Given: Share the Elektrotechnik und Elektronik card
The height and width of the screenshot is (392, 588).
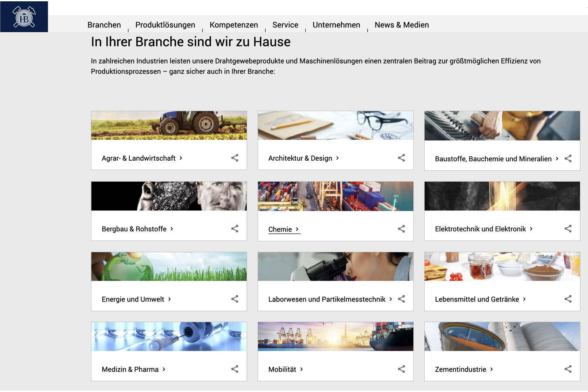Looking at the screenshot, I should click(x=568, y=229).
